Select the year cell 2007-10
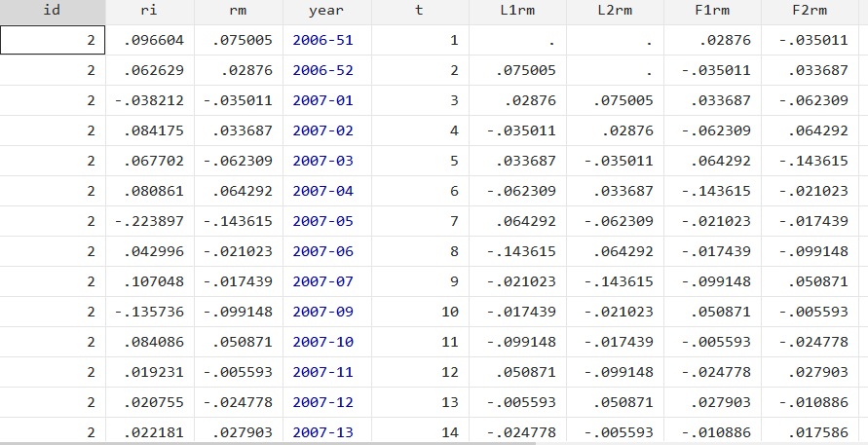This screenshot has width=868, height=445. [x=326, y=342]
